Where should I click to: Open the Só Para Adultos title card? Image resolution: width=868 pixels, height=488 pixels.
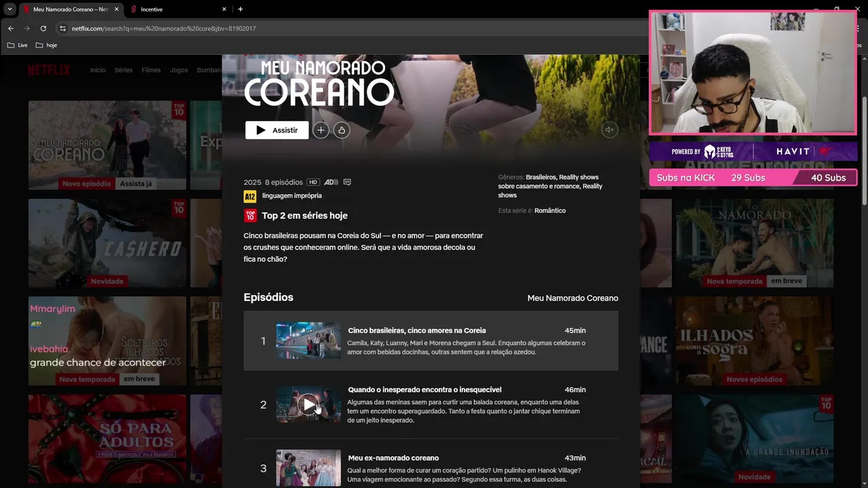click(x=107, y=439)
